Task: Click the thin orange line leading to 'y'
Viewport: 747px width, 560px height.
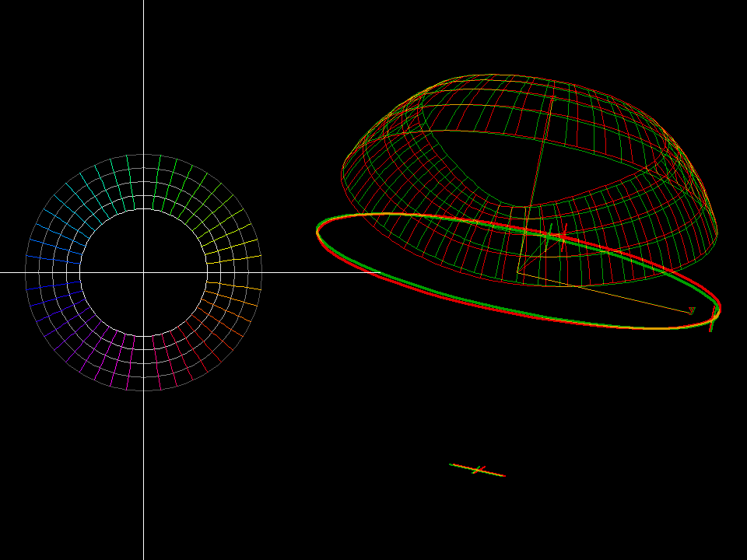Action: (605, 292)
